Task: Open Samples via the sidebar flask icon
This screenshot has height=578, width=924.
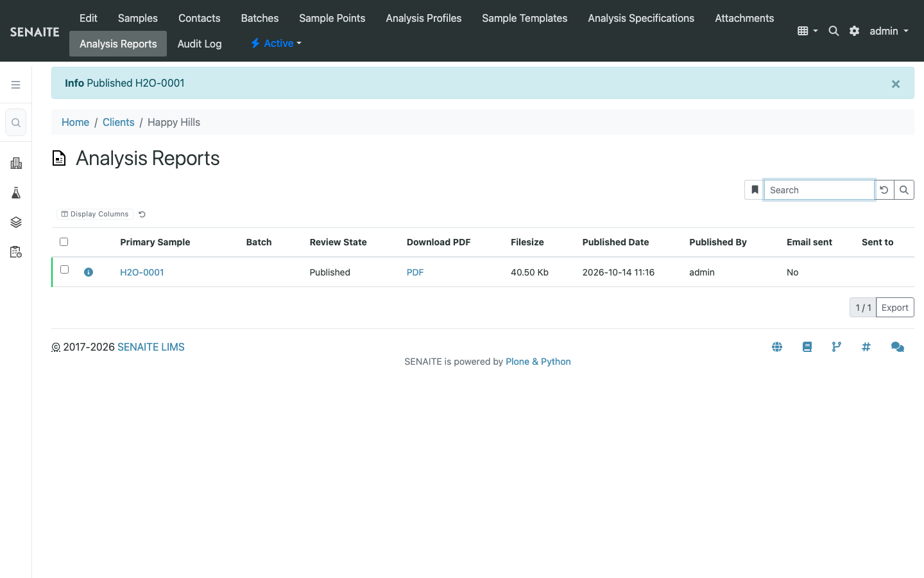Action: tap(16, 193)
